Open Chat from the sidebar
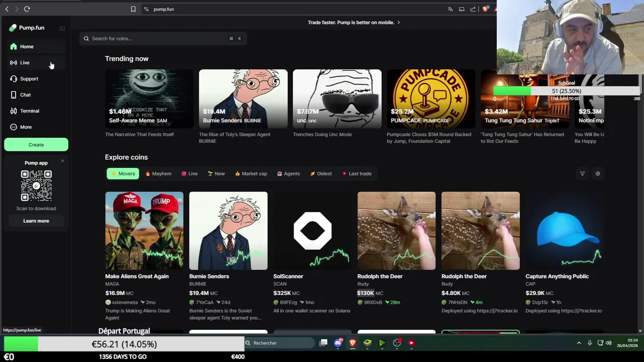Viewport: 644px width, 362px height. pos(35,95)
